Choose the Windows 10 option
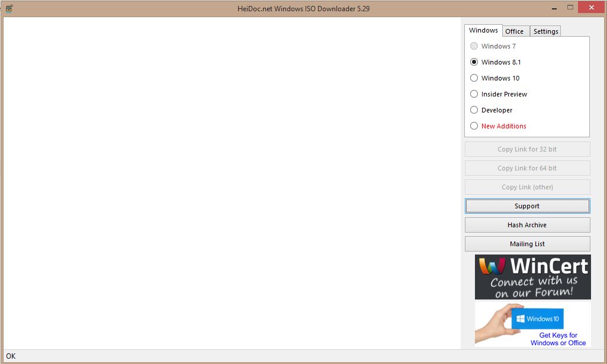Image resolution: width=607 pixels, height=364 pixels. pyautogui.click(x=474, y=78)
